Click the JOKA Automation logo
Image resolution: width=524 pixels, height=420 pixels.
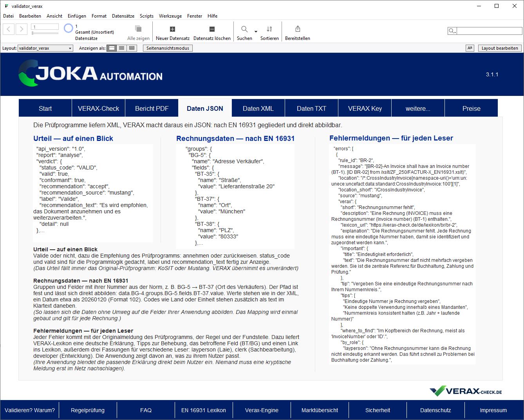click(x=90, y=73)
